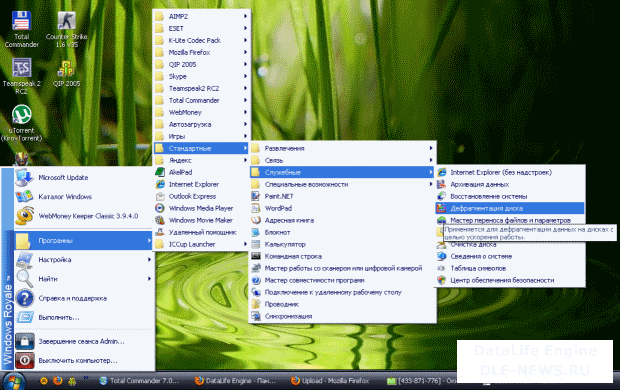Select Internet Explorer (без надстроек) entry
Screen dimensions: 620x390
[x=510, y=172]
